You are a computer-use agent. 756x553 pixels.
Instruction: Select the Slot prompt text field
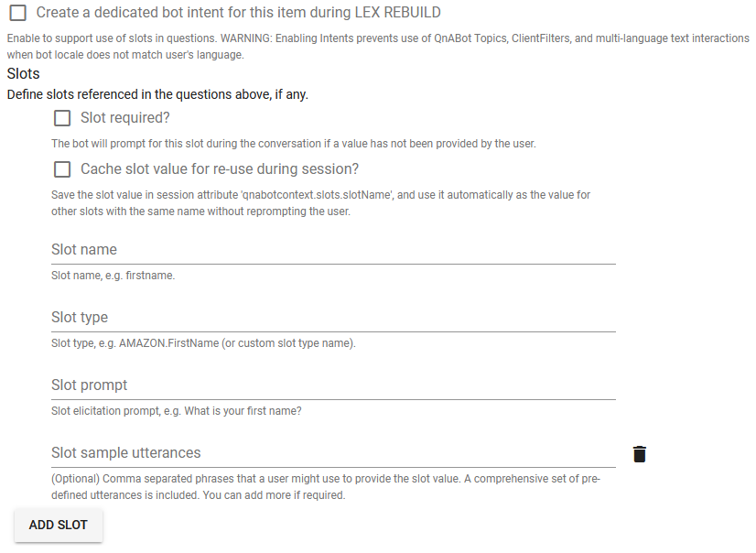(333, 385)
